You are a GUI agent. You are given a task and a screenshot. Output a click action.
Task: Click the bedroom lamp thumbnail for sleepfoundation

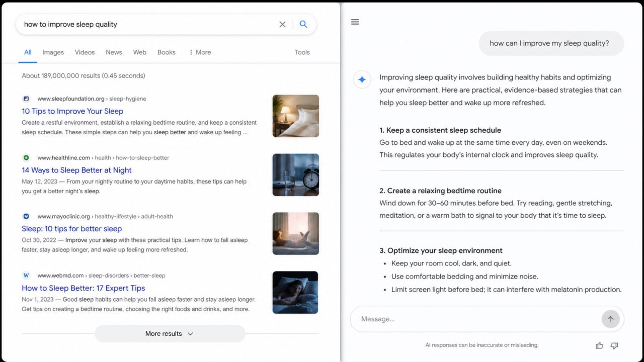click(296, 116)
